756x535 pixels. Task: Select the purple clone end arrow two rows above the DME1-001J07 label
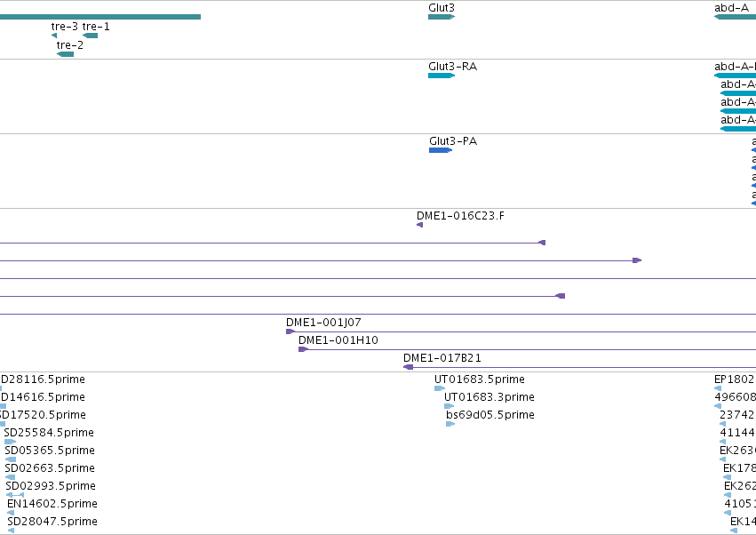pyautogui.click(x=561, y=296)
